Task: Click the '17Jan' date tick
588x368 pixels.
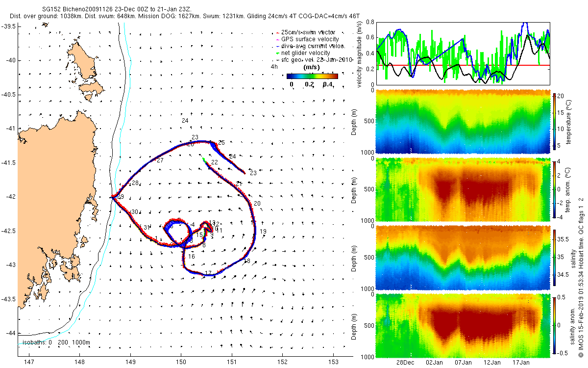Action: pos(521,362)
